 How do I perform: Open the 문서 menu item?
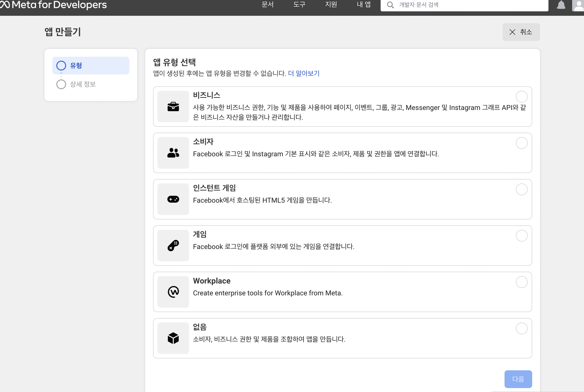pos(268,4)
